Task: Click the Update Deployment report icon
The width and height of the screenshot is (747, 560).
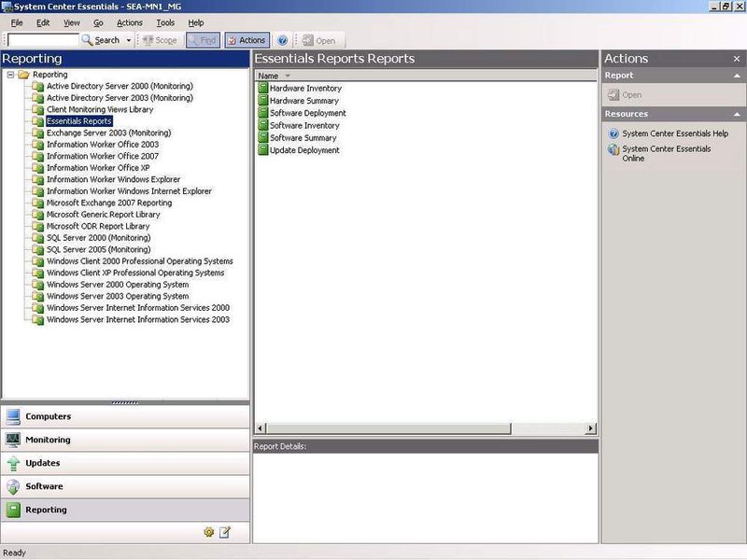Action: tap(263, 150)
